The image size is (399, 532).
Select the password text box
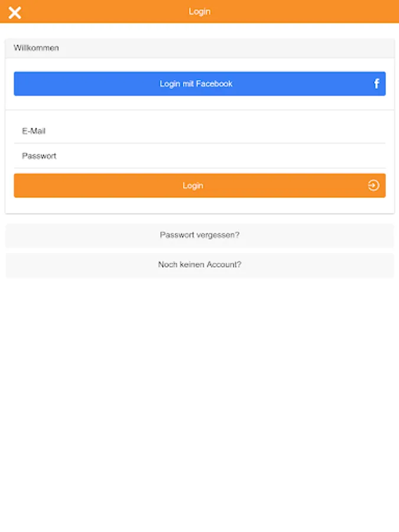200,156
